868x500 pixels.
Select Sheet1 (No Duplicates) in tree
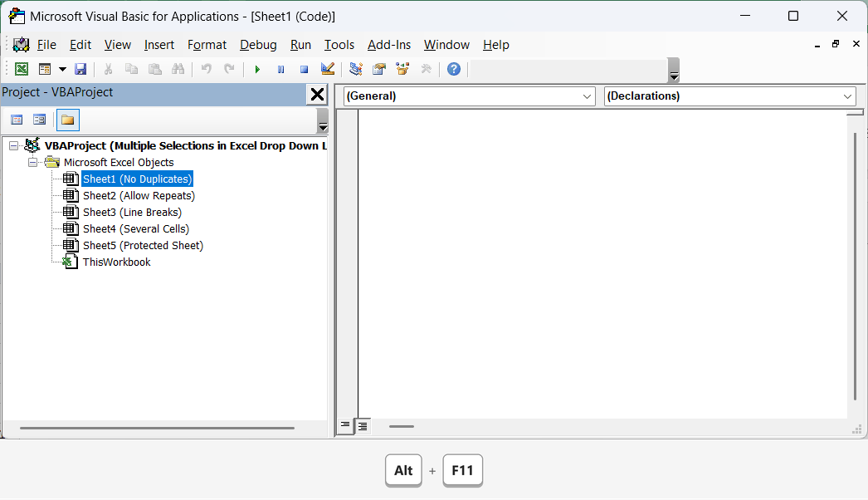pyautogui.click(x=137, y=179)
